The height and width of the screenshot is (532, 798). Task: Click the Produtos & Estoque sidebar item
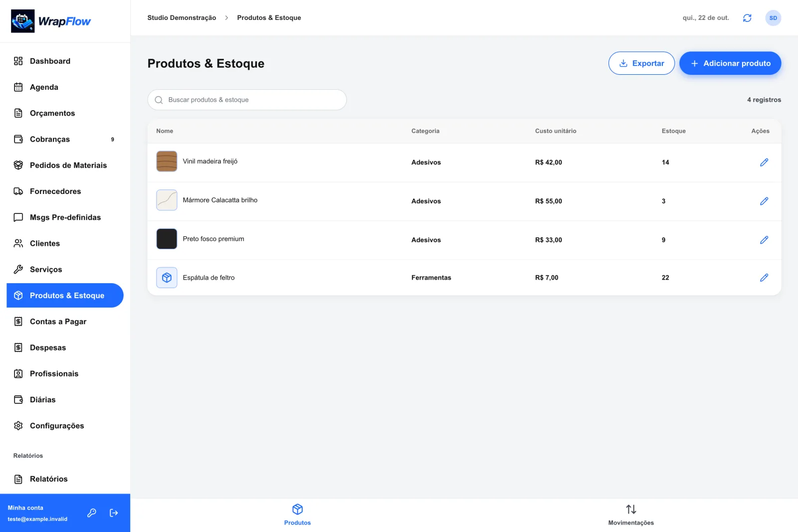(x=65, y=296)
